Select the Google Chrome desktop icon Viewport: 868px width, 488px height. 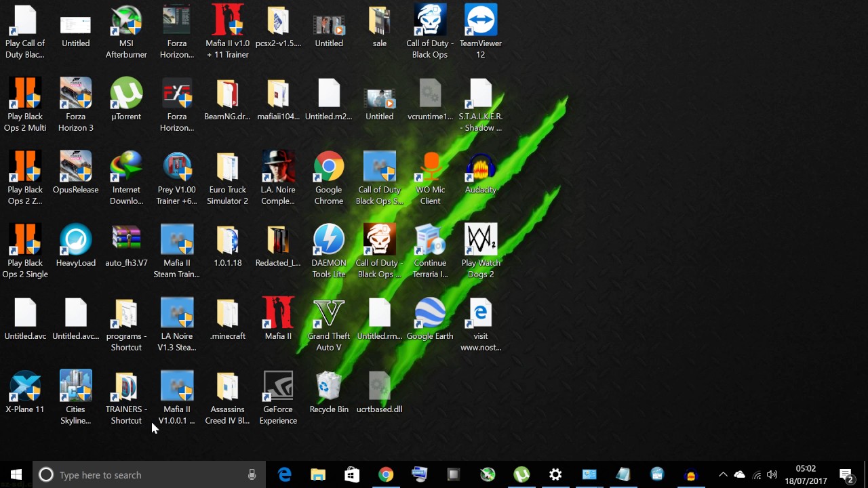pos(329,178)
